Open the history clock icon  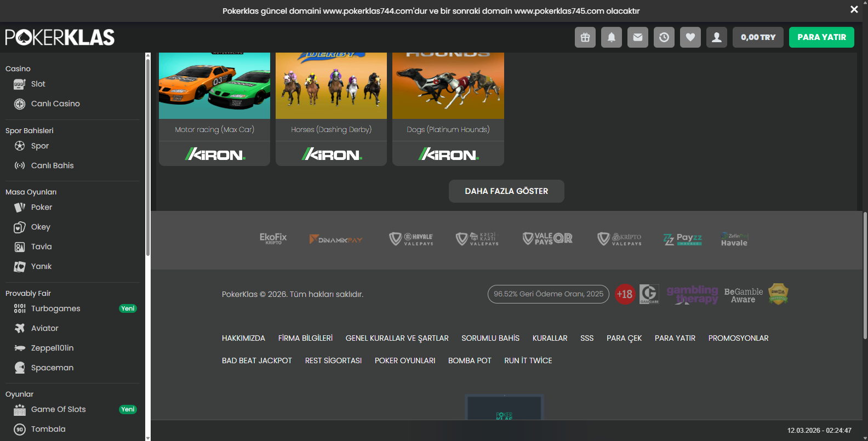664,37
